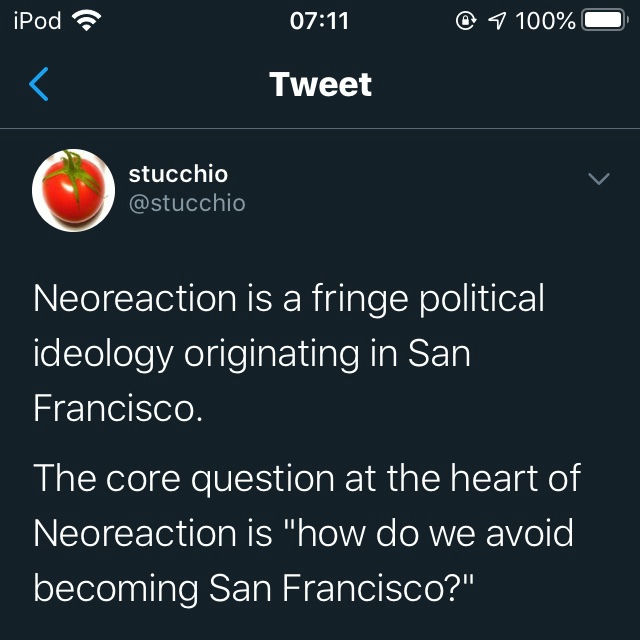
Task: Tap the @stucchio handle
Action: 187,203
